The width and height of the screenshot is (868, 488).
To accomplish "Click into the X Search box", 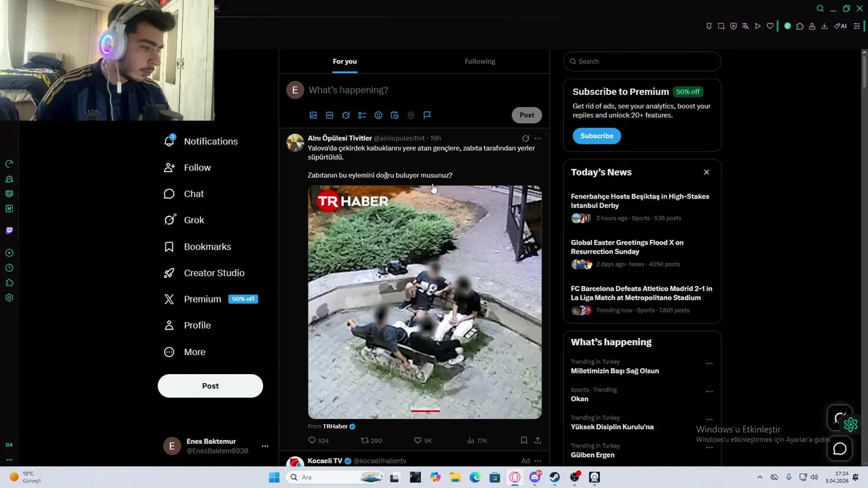I will tap(642, 61).
